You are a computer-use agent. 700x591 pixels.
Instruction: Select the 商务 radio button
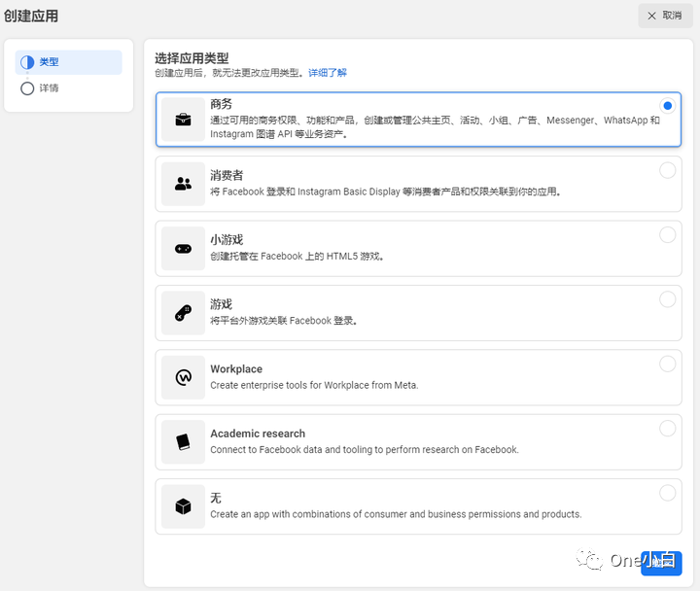pos(667,106)
